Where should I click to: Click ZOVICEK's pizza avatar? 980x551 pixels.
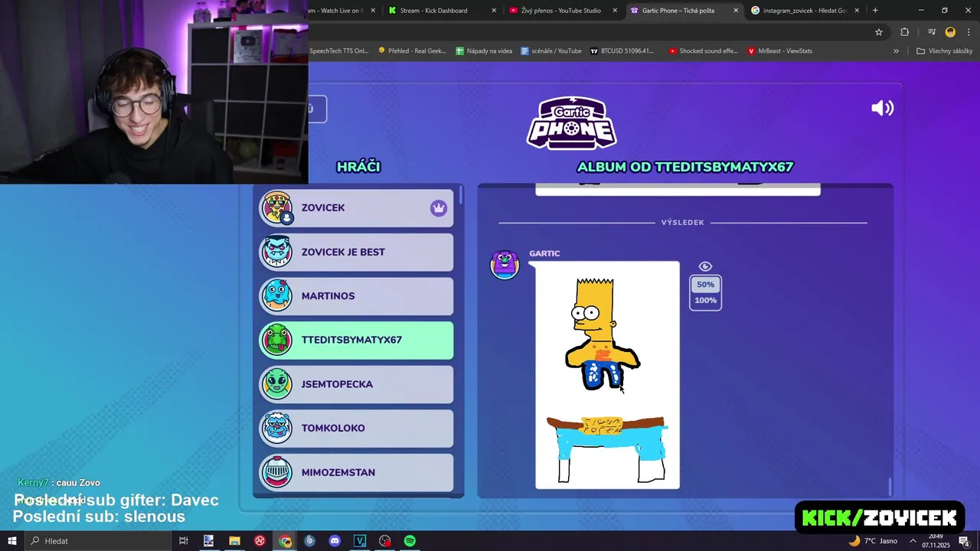click(277, 207)
